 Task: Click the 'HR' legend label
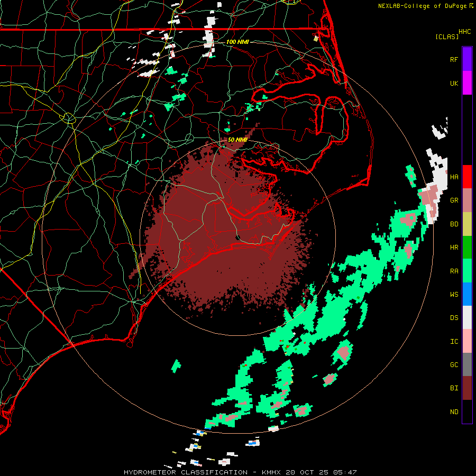(x=454, y=248)
